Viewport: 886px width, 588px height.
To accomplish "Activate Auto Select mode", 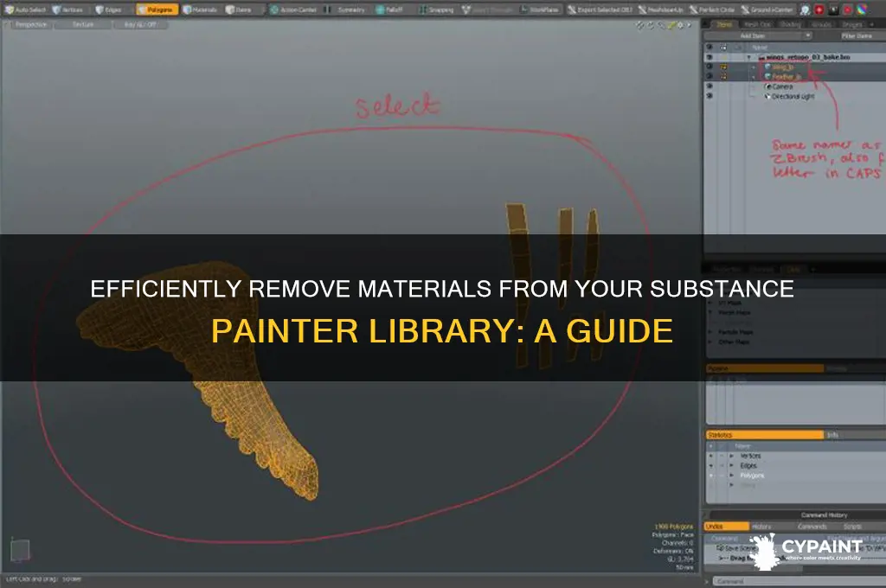I will [x=26, y=10].
